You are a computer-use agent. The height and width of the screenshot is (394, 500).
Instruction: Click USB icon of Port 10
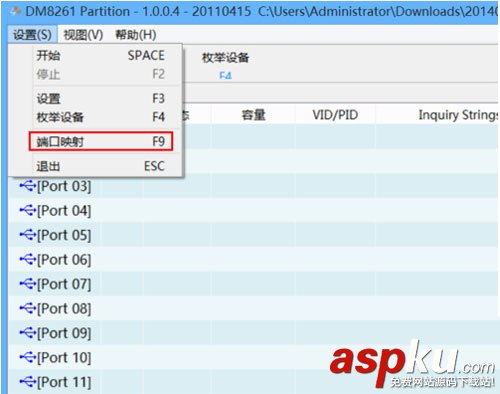[27, 357]
